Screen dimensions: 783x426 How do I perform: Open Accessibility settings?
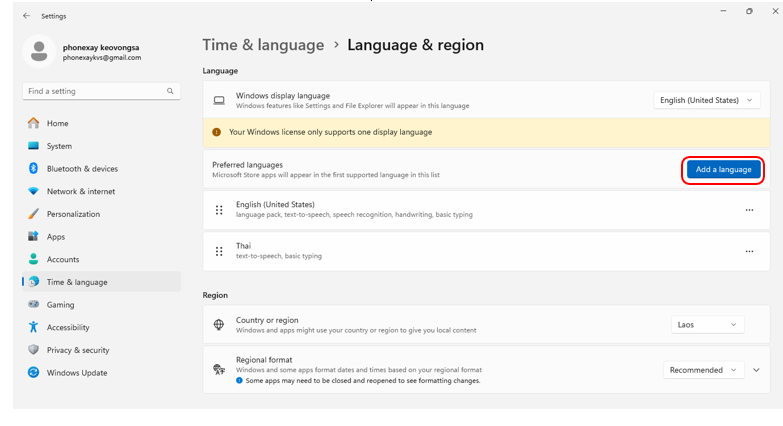(68, 327)
